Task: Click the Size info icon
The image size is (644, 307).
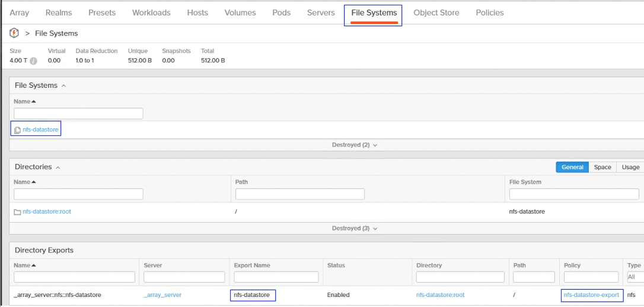Action: pos(34,61)
